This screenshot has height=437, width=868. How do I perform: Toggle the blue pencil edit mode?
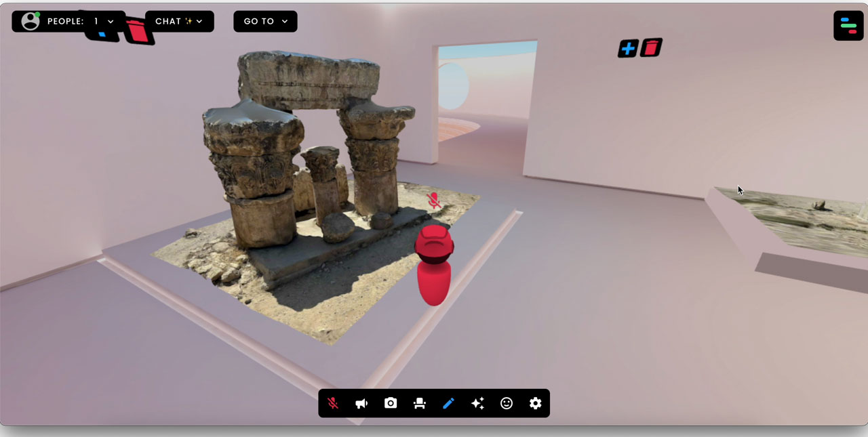[448, 403]
